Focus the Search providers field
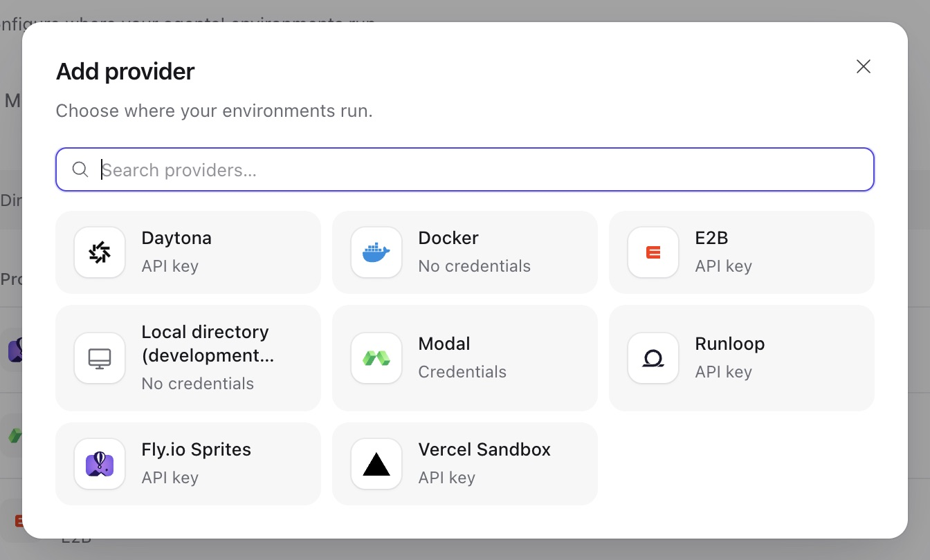 [x=465, y=169]
